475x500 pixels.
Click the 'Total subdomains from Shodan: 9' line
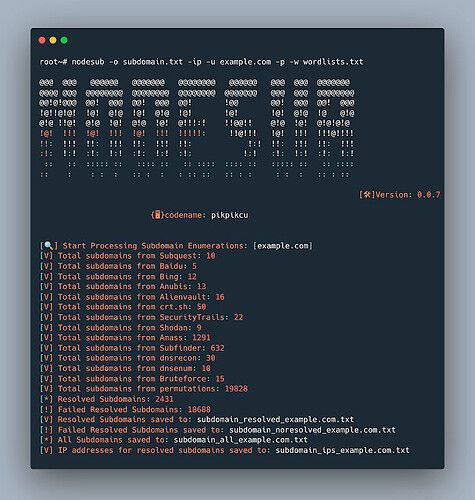tap(121, 328)
